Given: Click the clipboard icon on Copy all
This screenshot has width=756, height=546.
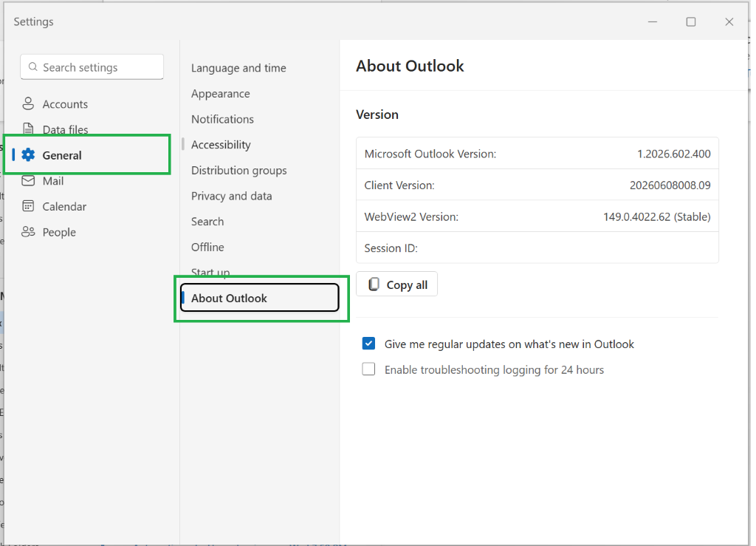Looking at the screenshot, I should click(x=374, y=284).
